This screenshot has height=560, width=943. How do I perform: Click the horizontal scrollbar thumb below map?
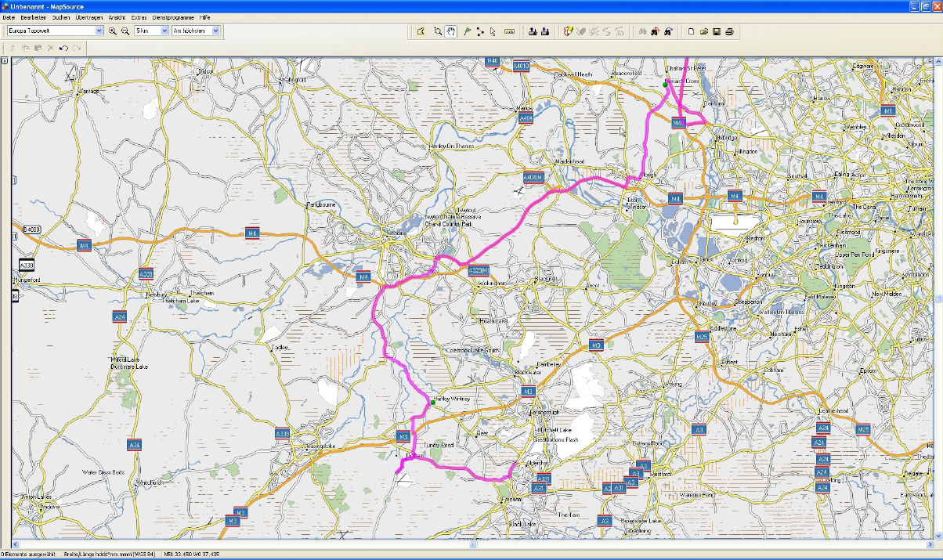point(472,543)
